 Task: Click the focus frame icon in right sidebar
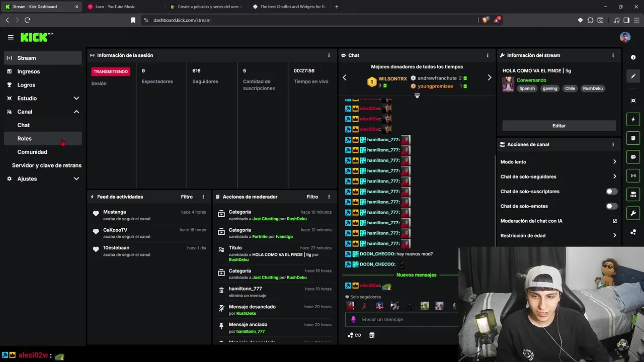(x=633, y=101)
